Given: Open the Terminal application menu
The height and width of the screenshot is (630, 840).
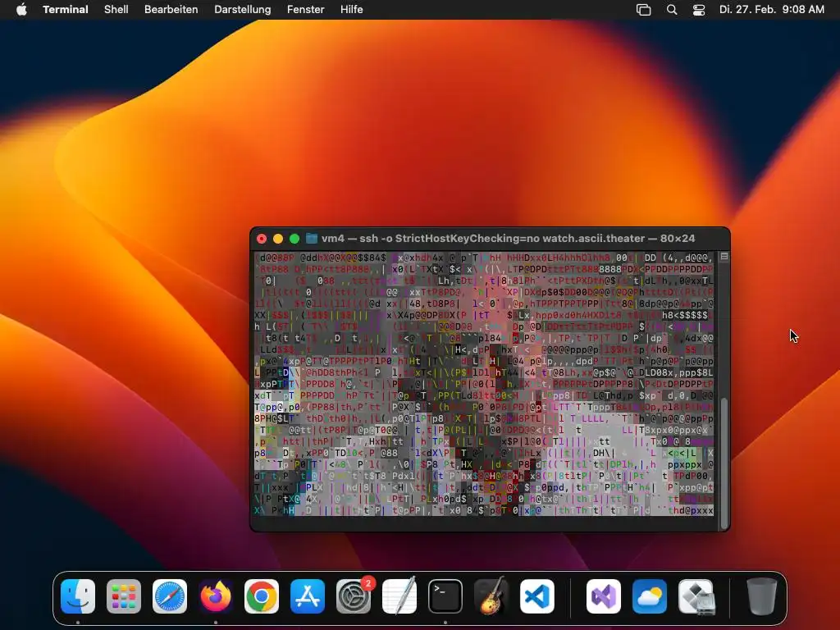Looking at the screenshot, I should (66, 10).
